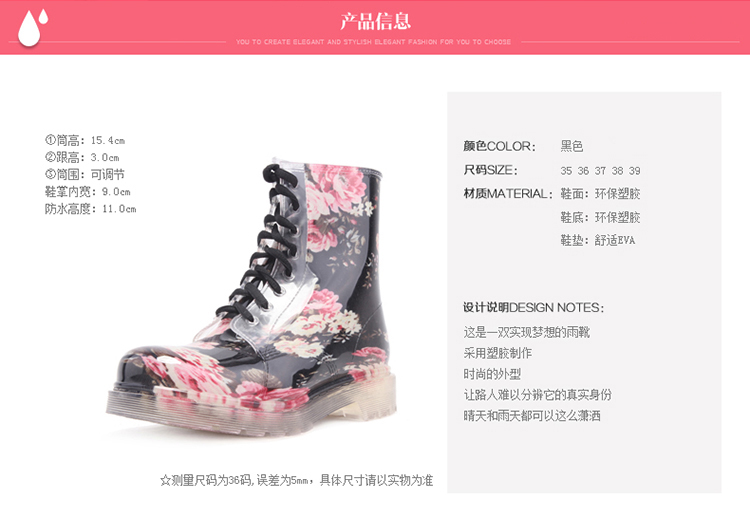Select size 36
Viewport: 750px width, 513px height.
(x=583, y=171)
